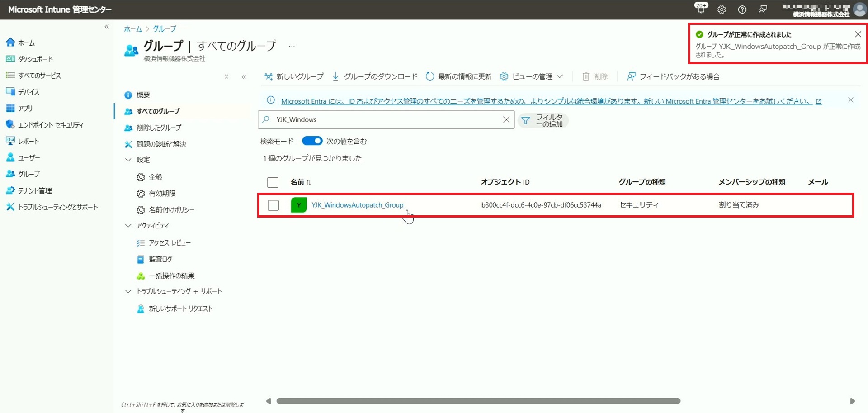
Task: Click メンバーシップの種類 column header
Action: pos(752,182)
